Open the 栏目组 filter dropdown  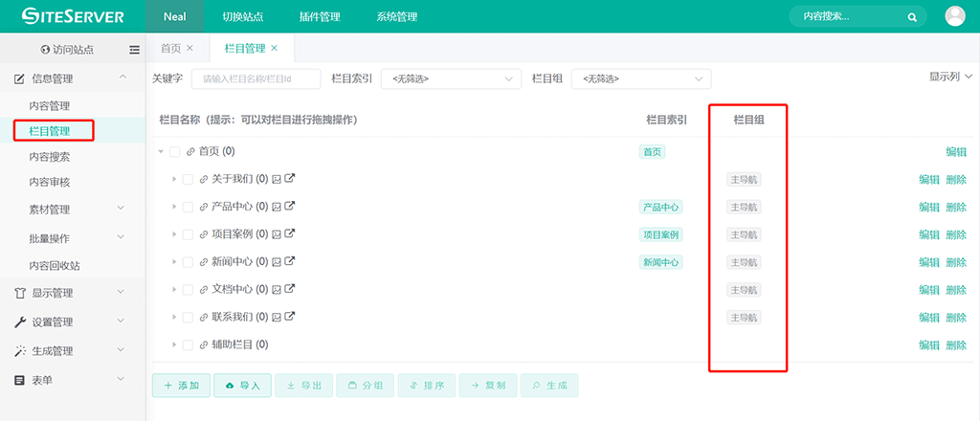point(641,79)
